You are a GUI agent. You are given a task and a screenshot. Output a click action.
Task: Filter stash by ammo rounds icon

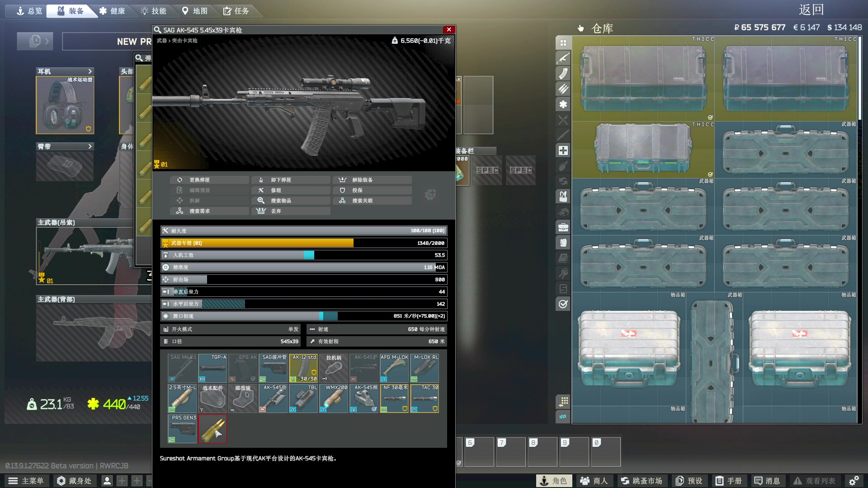[x=563, y=89]
